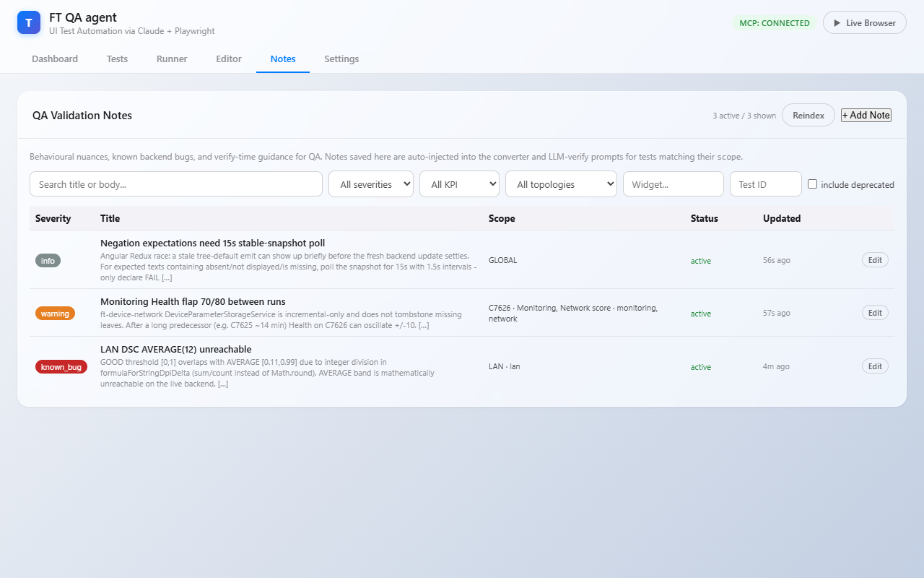Click the 56s ago timestamp

777,260
